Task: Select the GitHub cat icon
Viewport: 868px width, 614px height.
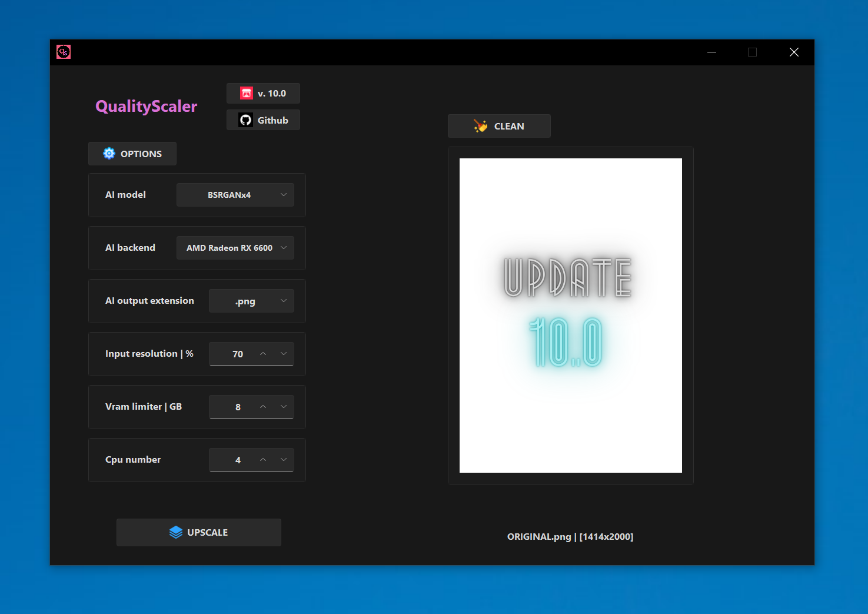Action: pyautogui.click(x=246, y=120)
